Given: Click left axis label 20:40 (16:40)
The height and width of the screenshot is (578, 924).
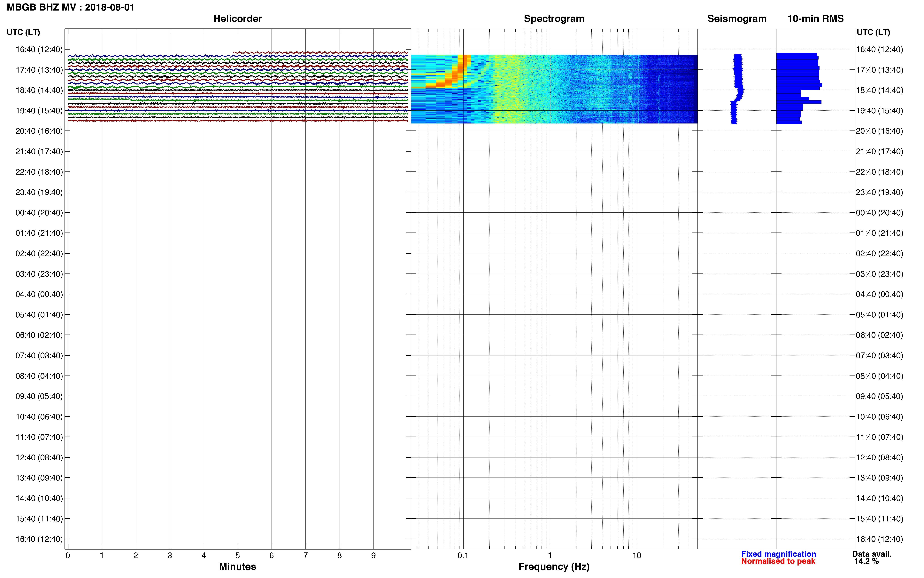Looking at the screenshot, I should pyautogui.click(x=39, y=131).
